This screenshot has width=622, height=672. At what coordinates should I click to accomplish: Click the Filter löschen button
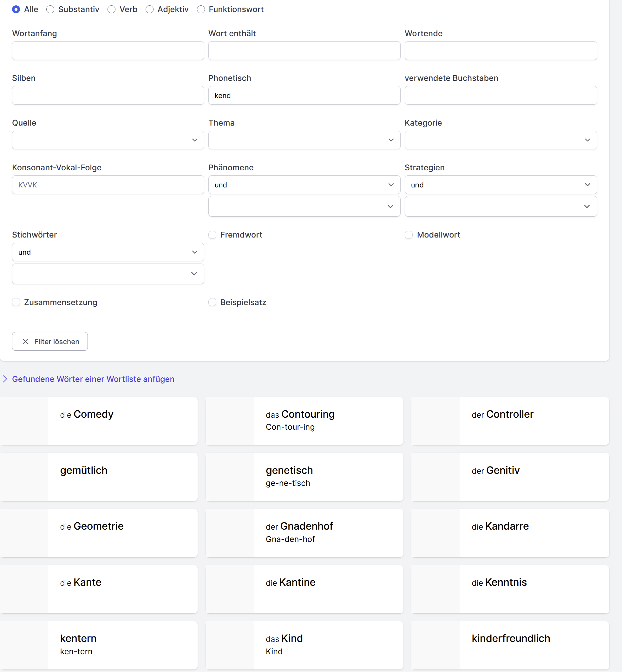49,341
